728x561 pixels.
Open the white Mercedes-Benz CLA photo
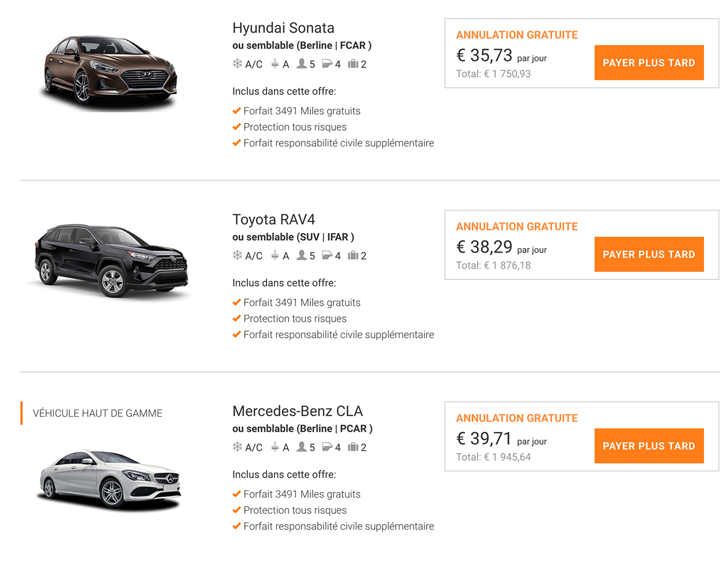(111, 480)
